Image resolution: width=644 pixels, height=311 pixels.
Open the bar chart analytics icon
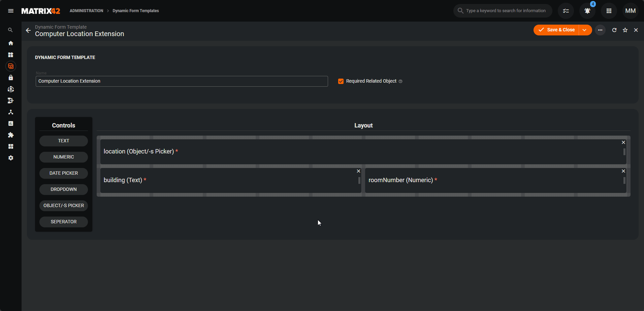tap(11, 123)
